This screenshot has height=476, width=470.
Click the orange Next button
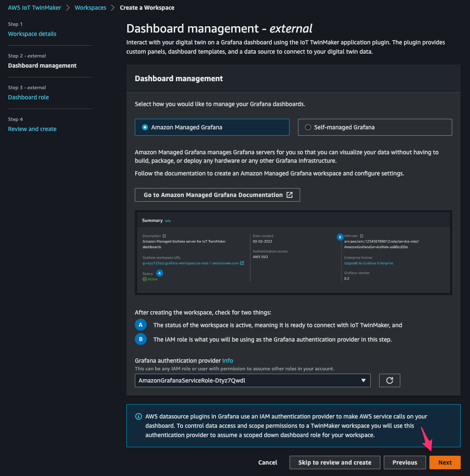coord(445,462)
